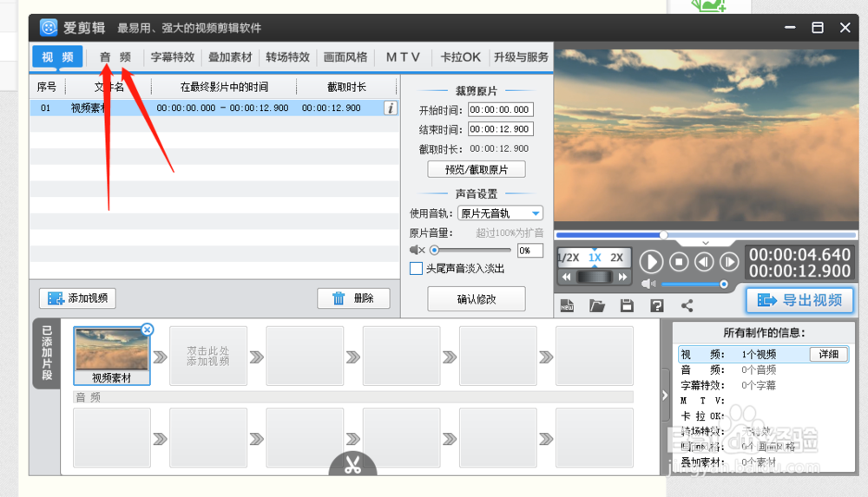868x497 pixels.
Task: Click the scissors cut icon
Action: click(x=352, y=464)
